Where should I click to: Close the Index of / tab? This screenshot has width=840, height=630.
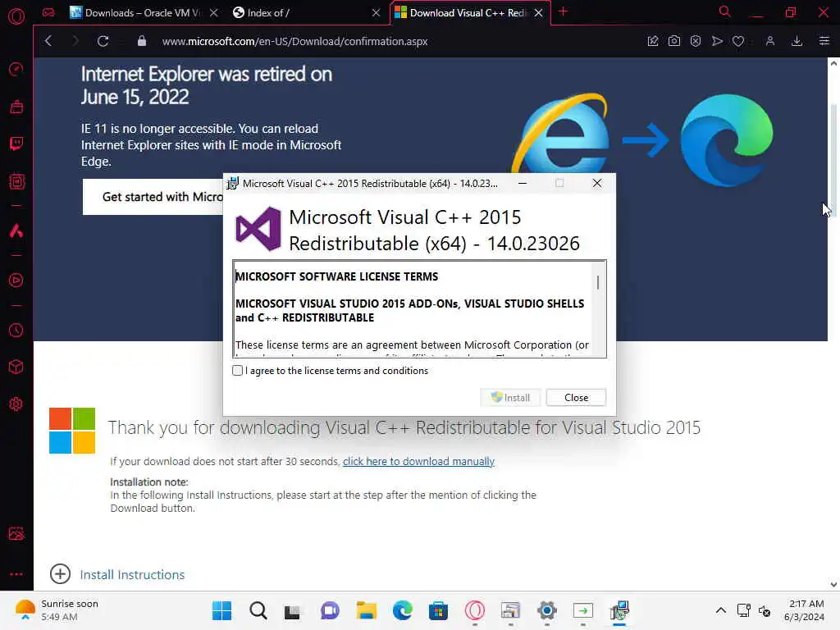[x=376, y=12]
